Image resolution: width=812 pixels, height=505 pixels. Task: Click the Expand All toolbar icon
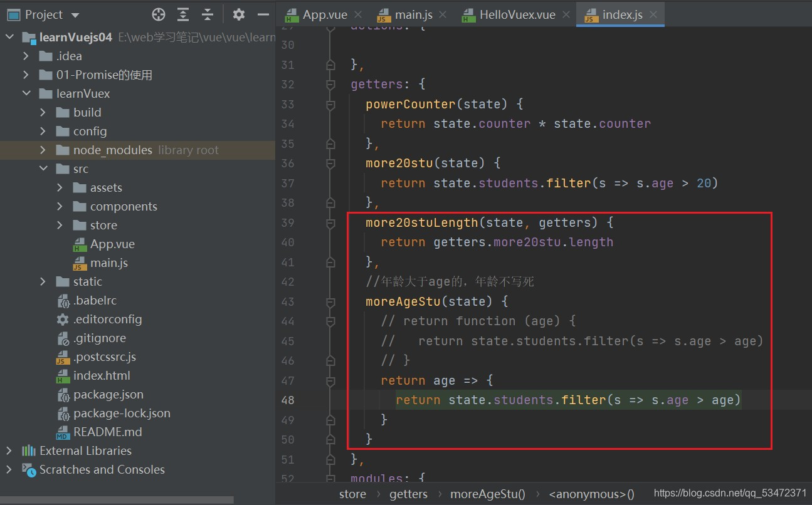point(182,14)
